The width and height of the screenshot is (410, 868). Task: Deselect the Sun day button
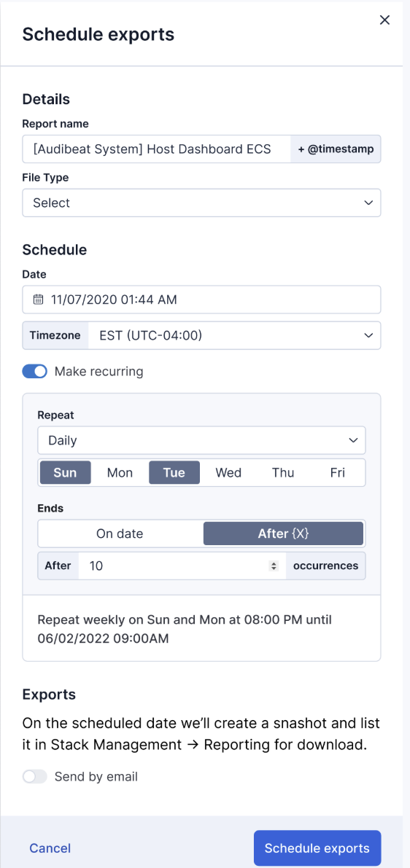(66, 473)
